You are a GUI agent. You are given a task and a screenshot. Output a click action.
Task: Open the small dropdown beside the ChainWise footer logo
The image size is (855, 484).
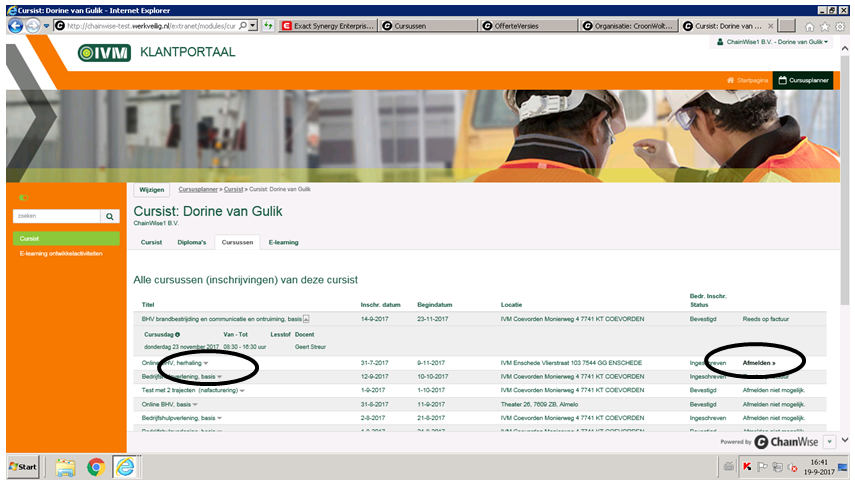tap(829, 441)
